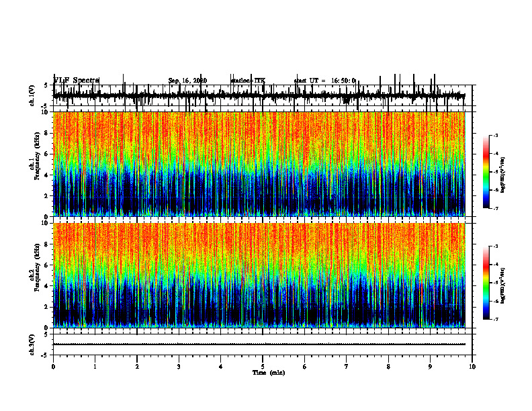This screenshot has height=411, width=532.
Task: Click inside the ch.1 spectrogram panel
Action: pos(259,164)
